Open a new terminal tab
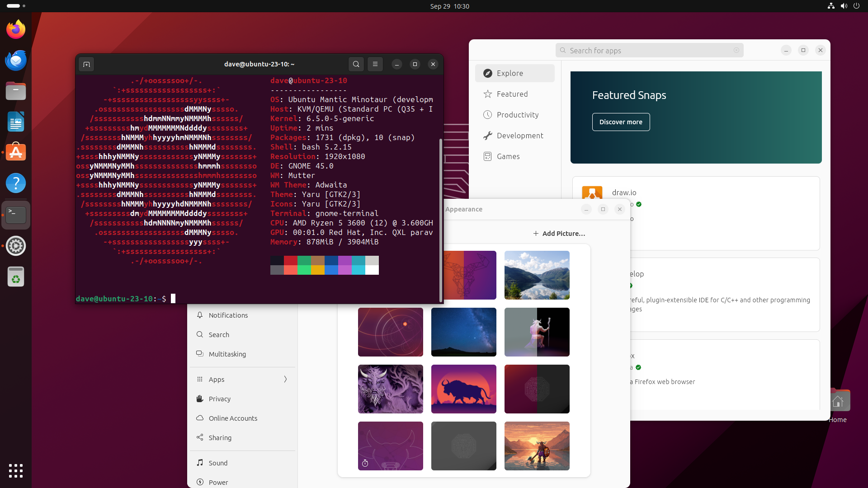 [86, 64]
